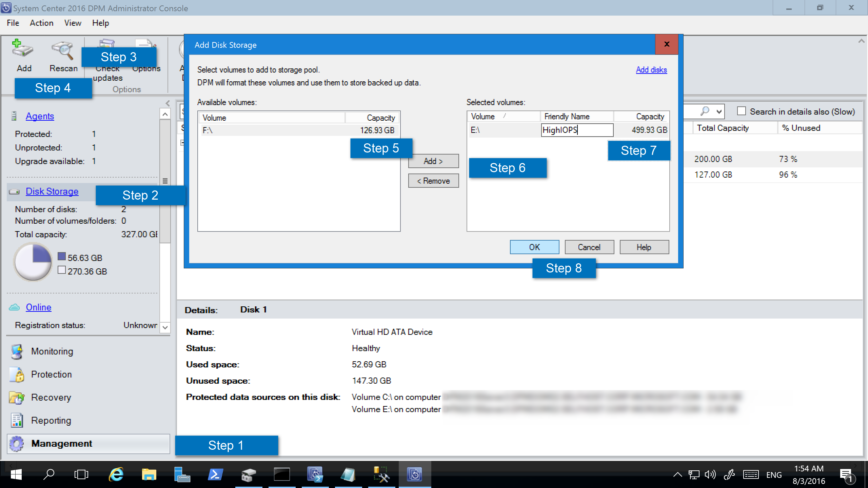Click the OK button to confirm

(535, 247)
